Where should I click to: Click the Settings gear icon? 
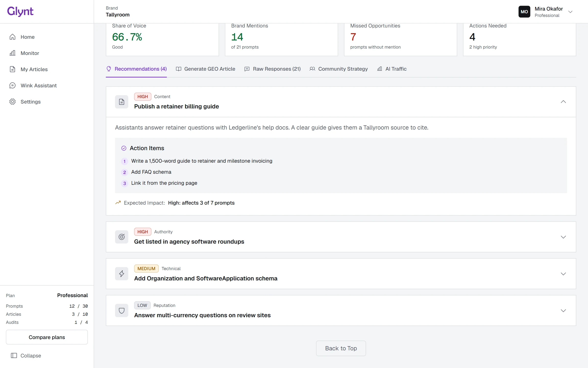tap(12, 102)
